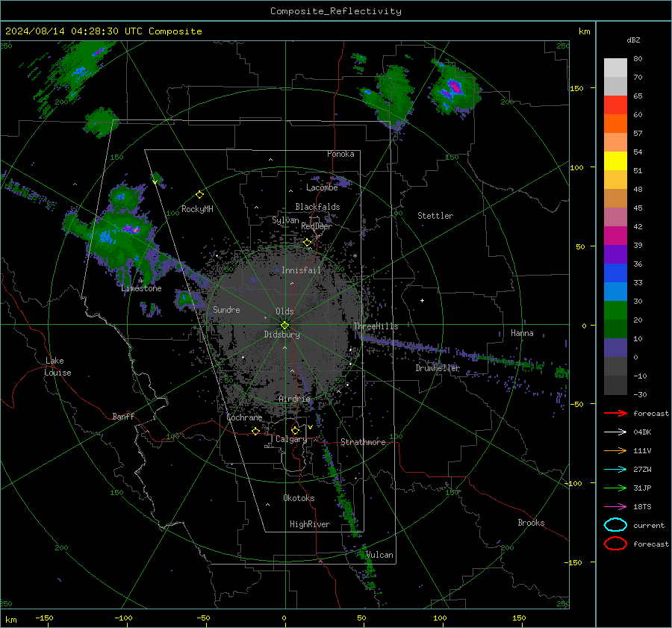Click the Lacombe city label
This screenshot has height=628, width=672.
322,187
